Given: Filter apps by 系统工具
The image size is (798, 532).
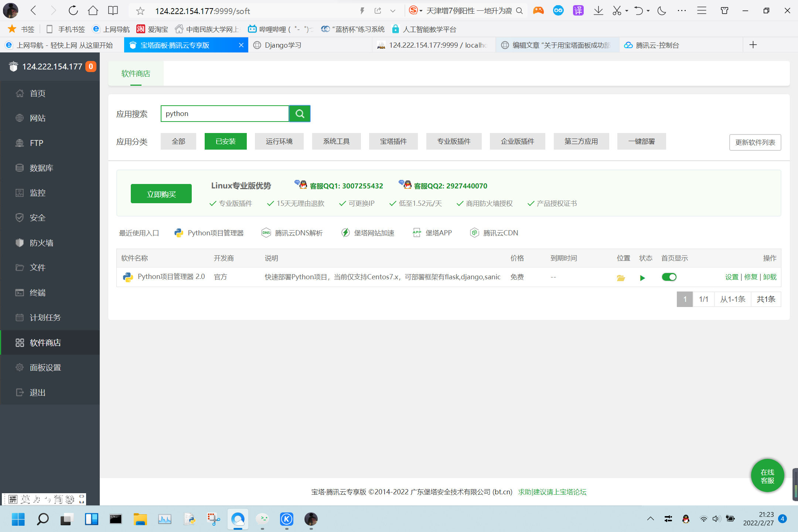Looking at the screenshot, I should click(x=337, y=141).
